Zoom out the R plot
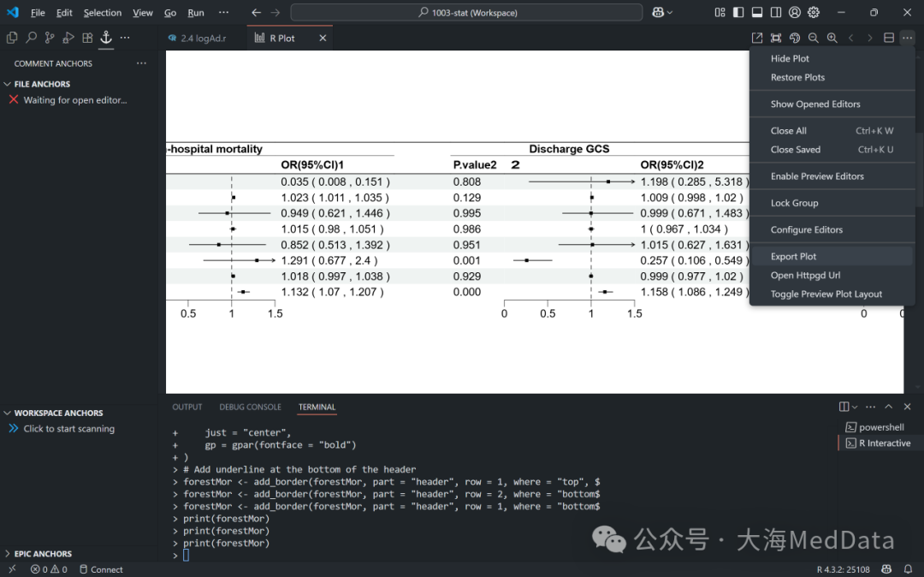This screenshot has width=924, height=577. click(x=814, y=38)
